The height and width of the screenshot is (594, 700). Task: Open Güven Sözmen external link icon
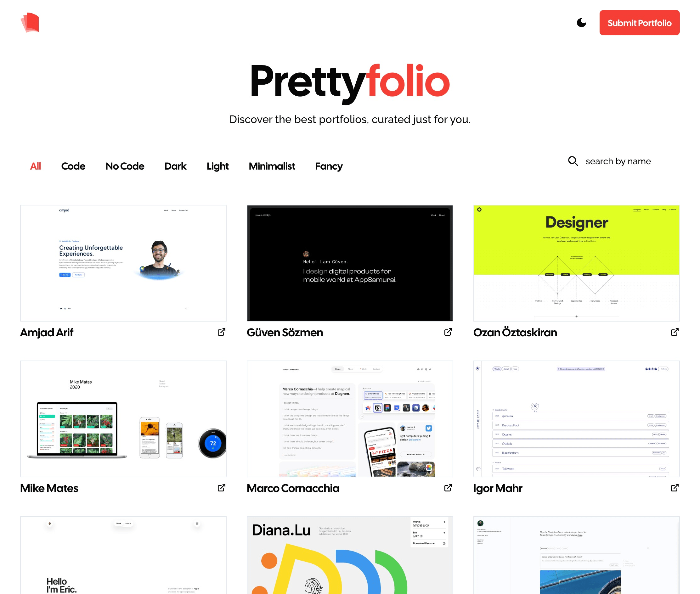pos(449,332)
